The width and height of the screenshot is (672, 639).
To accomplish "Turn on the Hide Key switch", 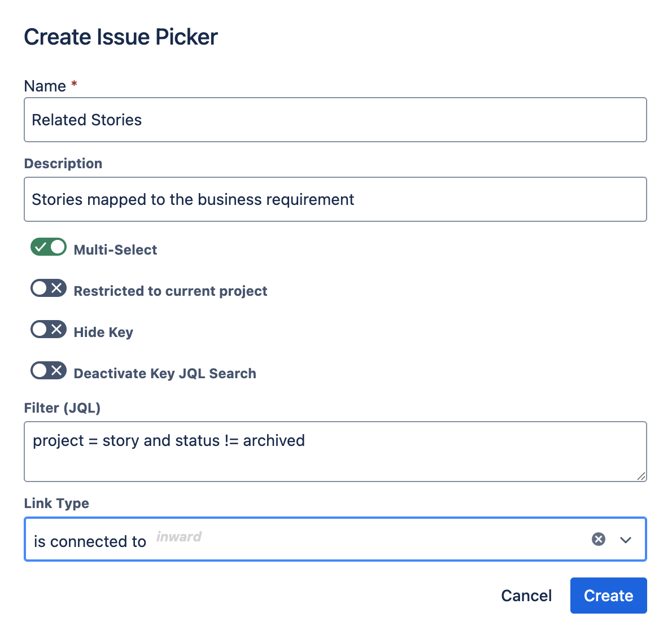I will tap(49, 330).
